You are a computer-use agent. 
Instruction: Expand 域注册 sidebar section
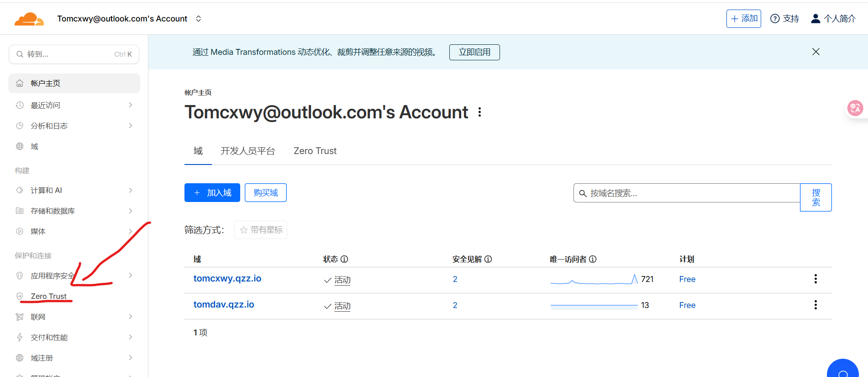click(74, 358)
